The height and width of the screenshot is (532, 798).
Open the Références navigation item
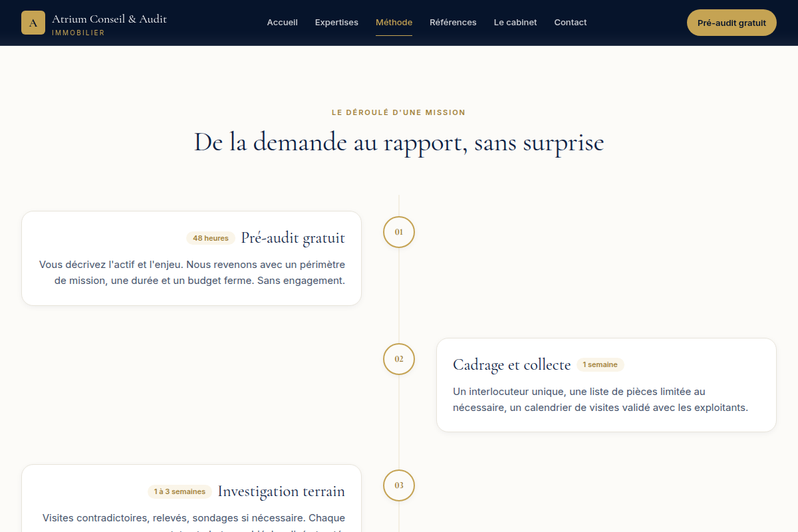tap(453, 23)
